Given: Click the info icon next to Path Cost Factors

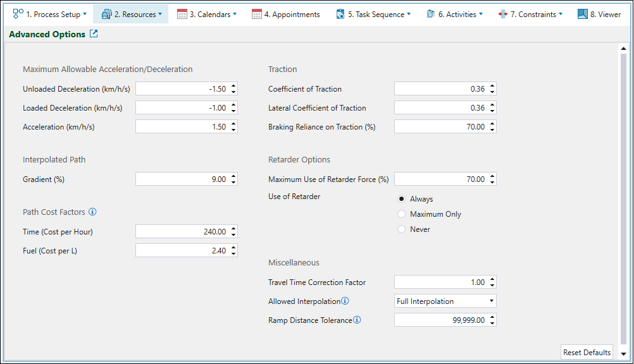Looking at the screenshot, I should coord(92,212).
